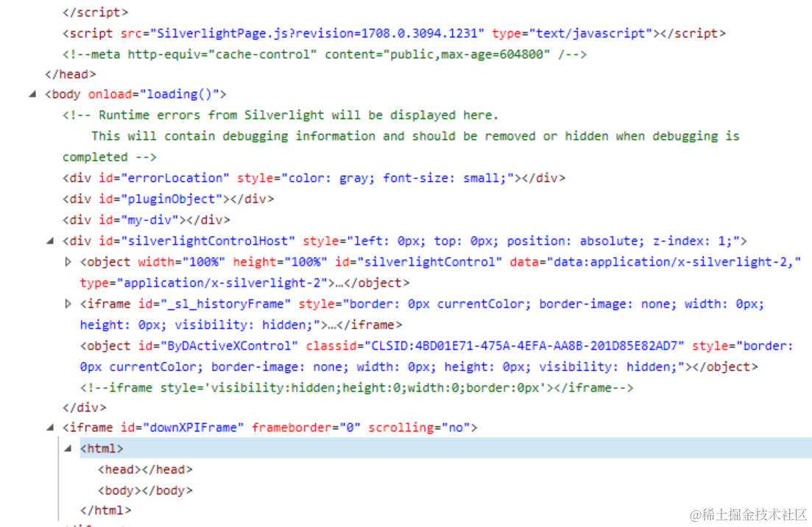The width and height of the screenshot is (812, 527).
Task: Select the meta cache-control comment line
Action: pos(325,54)
